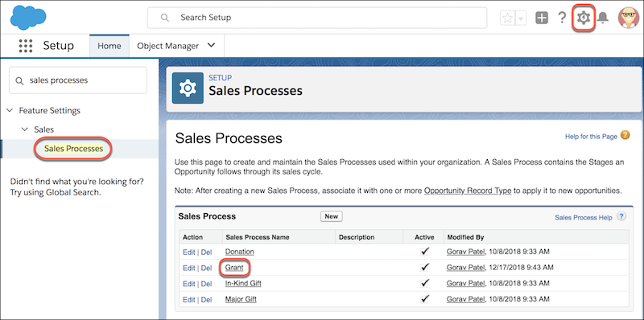Screen dimensions: 644x320
Task: Collapse the Feature Settings tree node
Action: pos(9,111)
